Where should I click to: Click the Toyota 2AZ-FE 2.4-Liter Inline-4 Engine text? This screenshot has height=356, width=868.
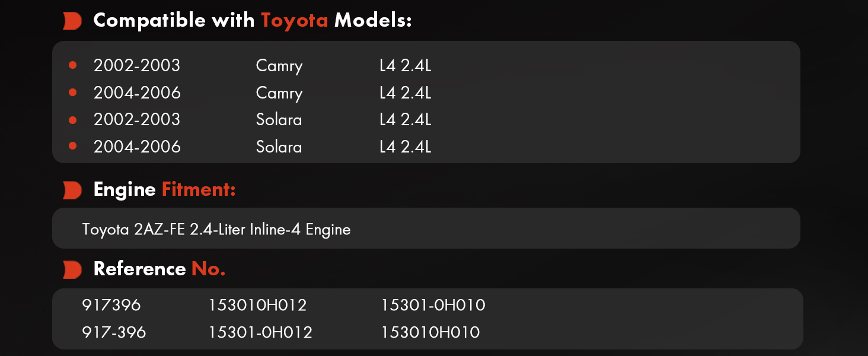[216, 229]
